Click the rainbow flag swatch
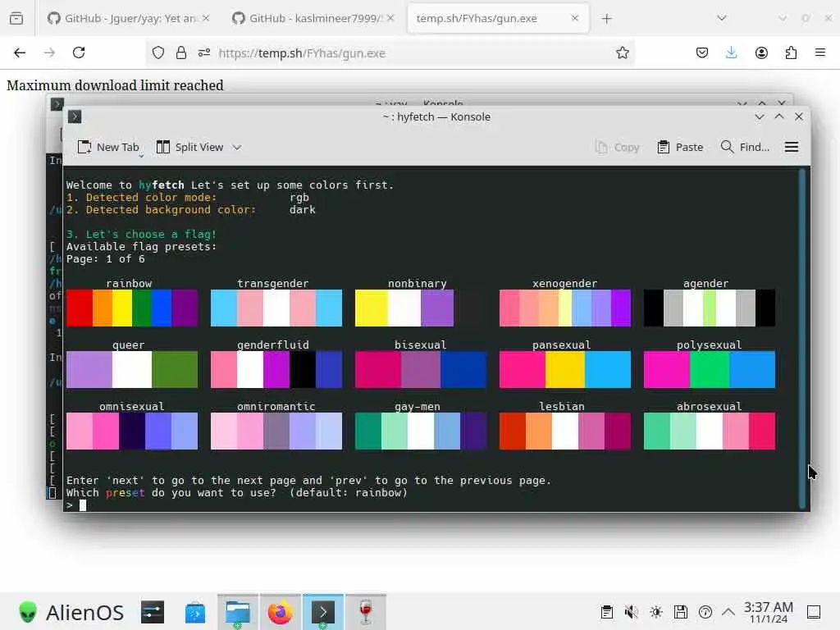 pos(132,308)
